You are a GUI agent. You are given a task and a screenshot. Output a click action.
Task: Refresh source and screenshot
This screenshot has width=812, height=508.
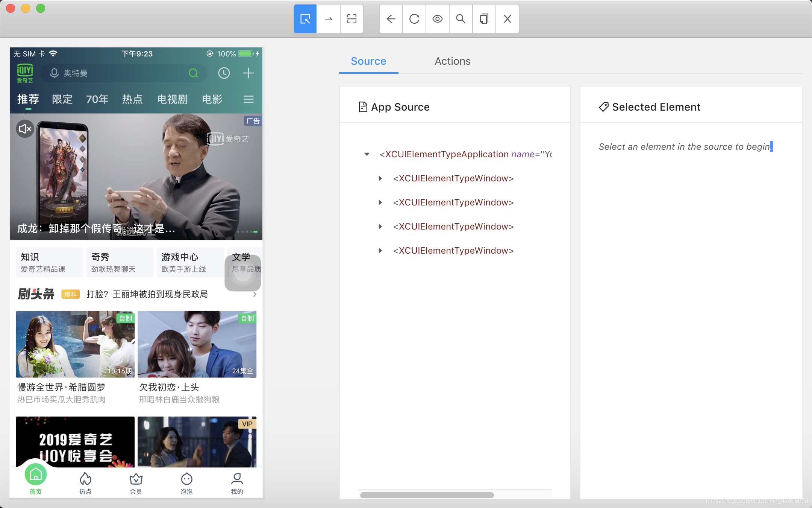point(414,19)
